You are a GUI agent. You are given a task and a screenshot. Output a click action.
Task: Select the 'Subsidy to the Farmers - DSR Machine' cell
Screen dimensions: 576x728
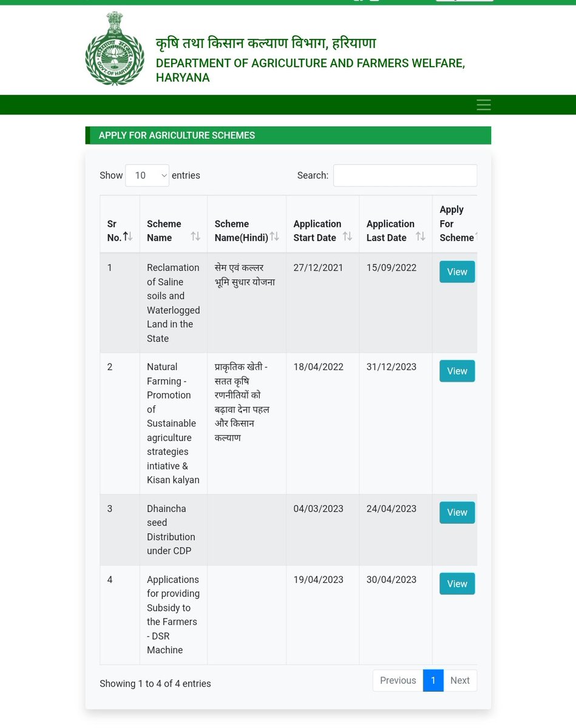point(173,615)
